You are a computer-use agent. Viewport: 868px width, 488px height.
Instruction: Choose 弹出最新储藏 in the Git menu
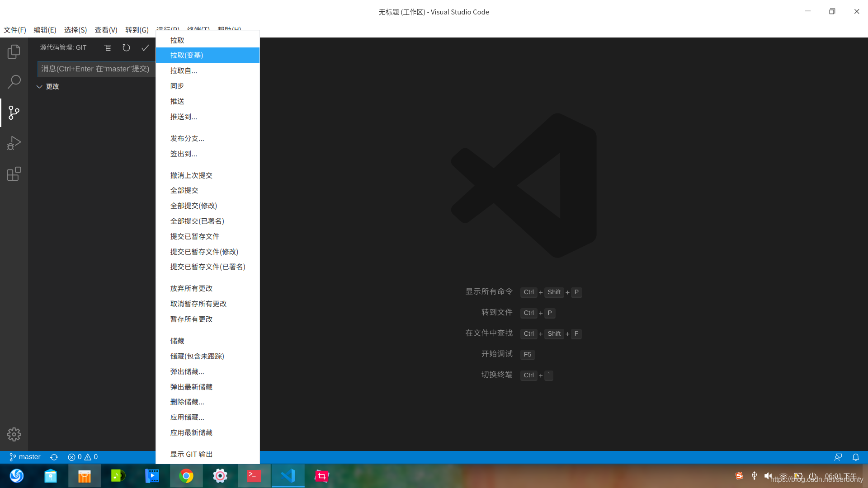pos(208,387)
